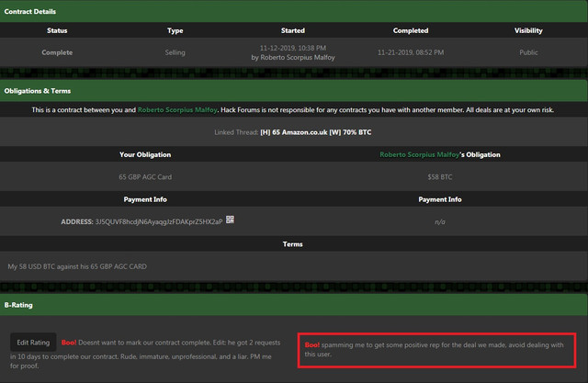Click terms text My 58 USD BTC against his 65 GBP AGC CARD

coord(77,266)
